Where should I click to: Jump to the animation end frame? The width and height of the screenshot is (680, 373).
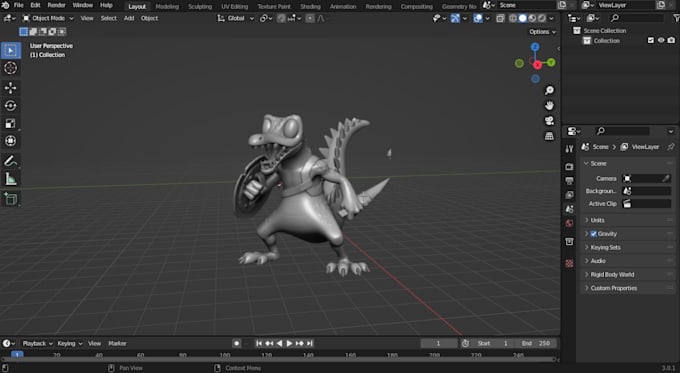pyautogui.click(x=310, y=343)
